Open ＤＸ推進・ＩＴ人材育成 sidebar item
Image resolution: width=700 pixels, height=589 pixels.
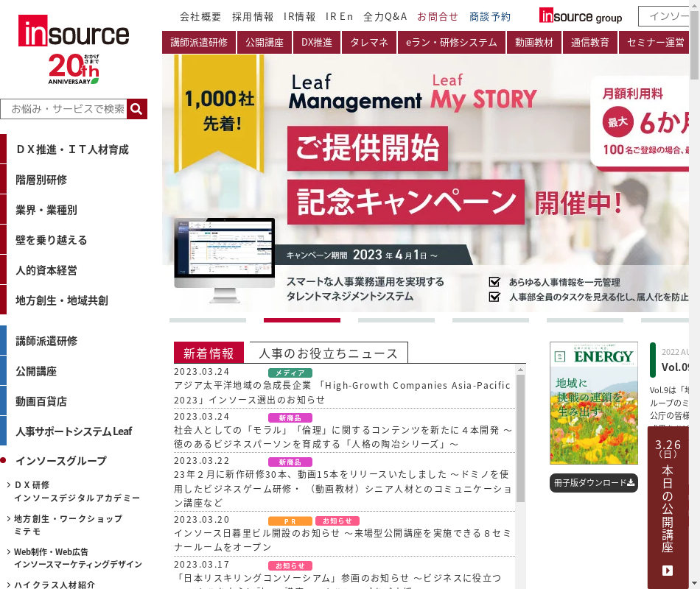(x=74, y=149)
